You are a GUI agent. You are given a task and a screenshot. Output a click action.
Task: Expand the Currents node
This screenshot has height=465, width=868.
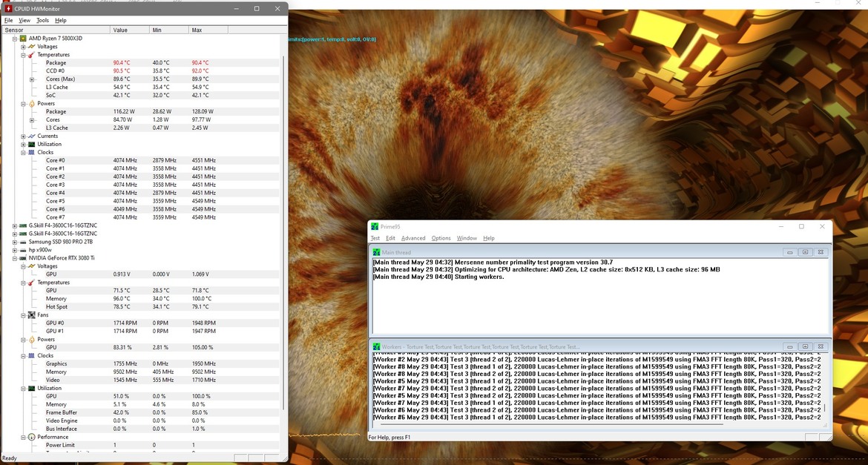[x=23, y=136]
